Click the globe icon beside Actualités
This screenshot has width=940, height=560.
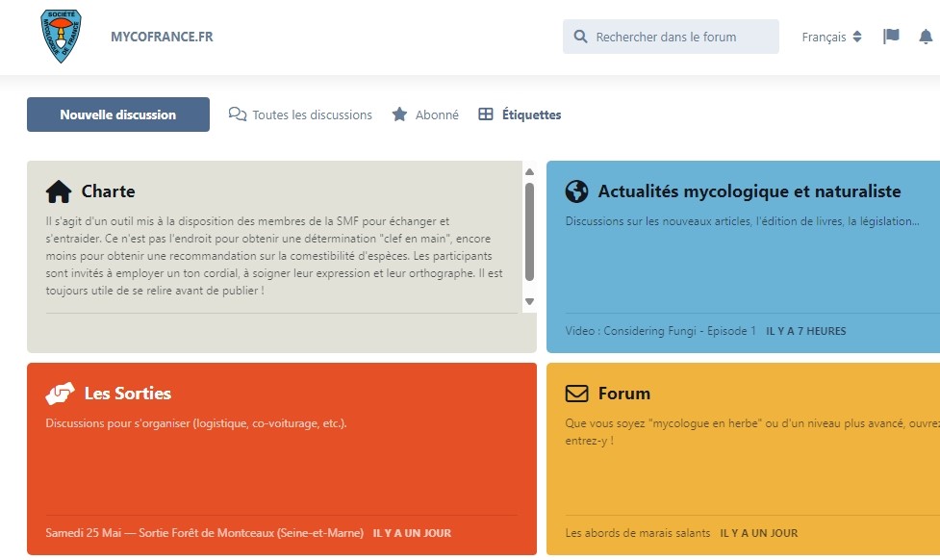tap(576, 191)
